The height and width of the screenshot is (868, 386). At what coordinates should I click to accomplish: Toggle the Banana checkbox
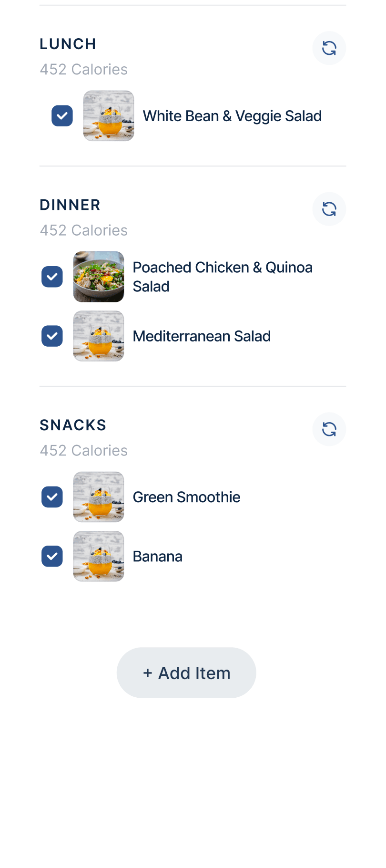(52, 556)
